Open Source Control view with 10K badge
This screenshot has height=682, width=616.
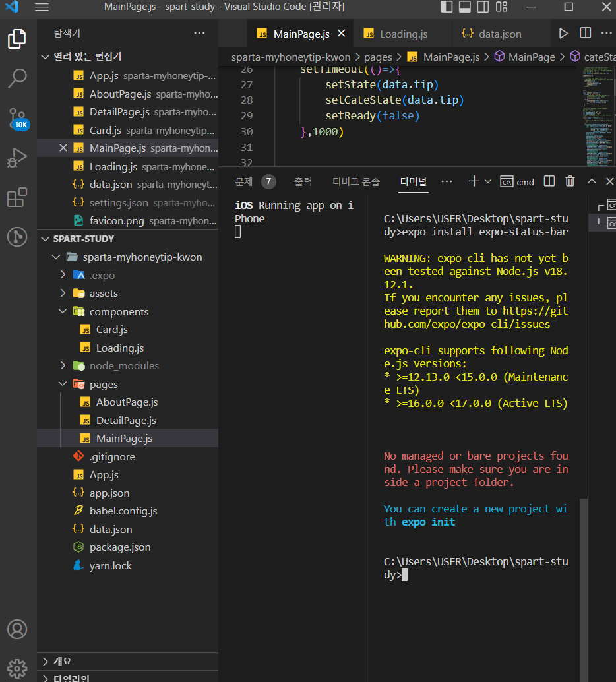pyautogui.click(x=18, y=118)
